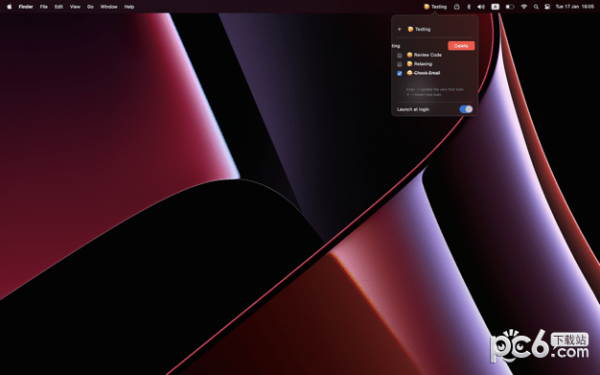This screenshot has height=375, width=600.
Task: Check the Relaxing todo checkbox
Action: click(x=399, y=64)
